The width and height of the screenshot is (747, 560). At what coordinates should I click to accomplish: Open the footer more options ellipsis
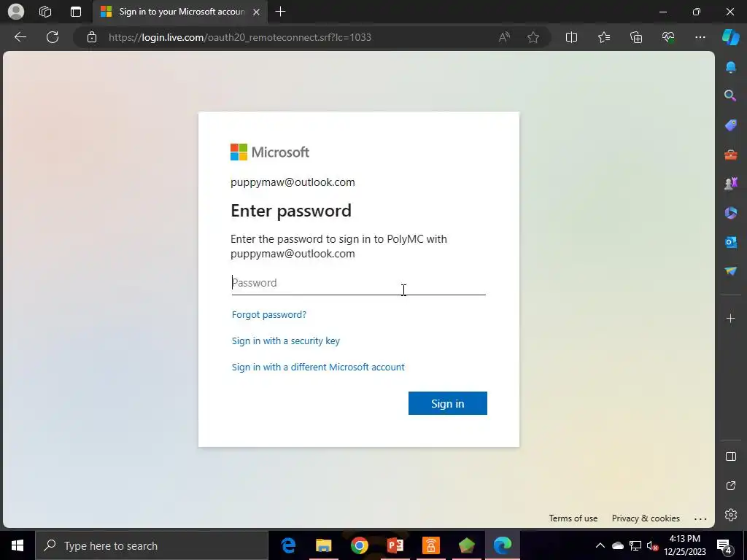700,518
